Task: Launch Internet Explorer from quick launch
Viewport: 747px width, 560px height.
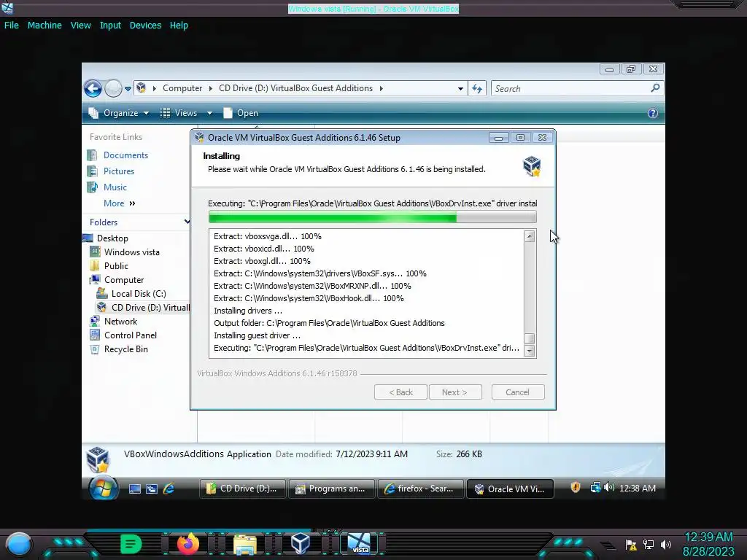Action: [x=169, y=489]
